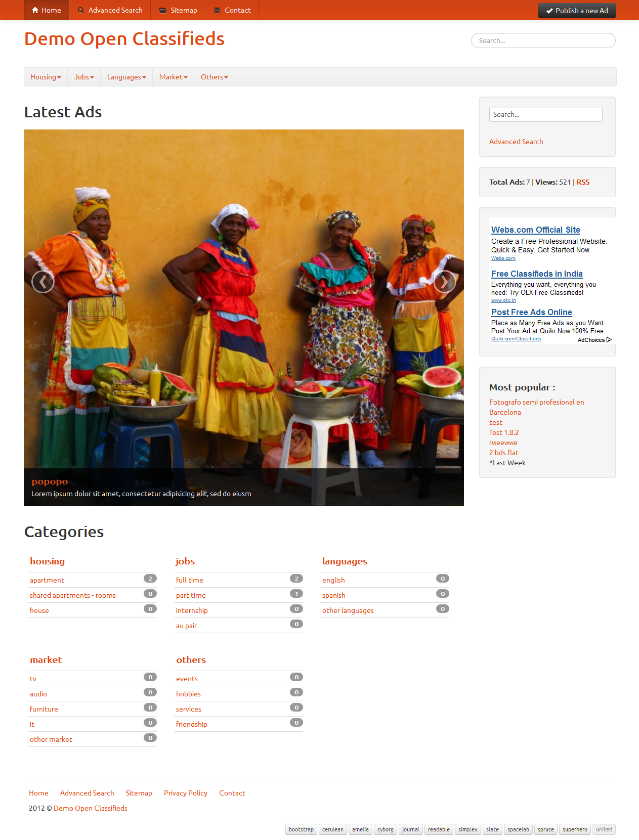Open the Jobs category dropdown
The width and height of the screenshot is (639, 840).
pyautogui.click(x=84, y=77)
